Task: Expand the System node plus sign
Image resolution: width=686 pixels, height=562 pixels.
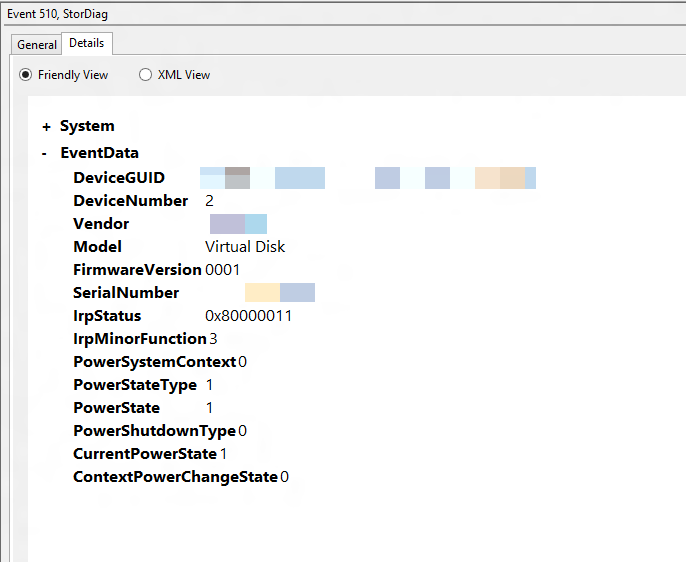Action: tap(46, 127)
